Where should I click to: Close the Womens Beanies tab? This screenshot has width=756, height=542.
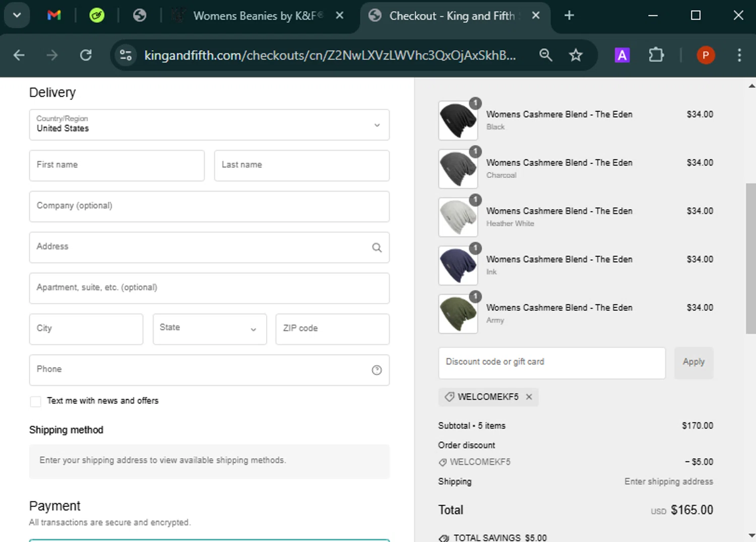[x=340, y=16]
